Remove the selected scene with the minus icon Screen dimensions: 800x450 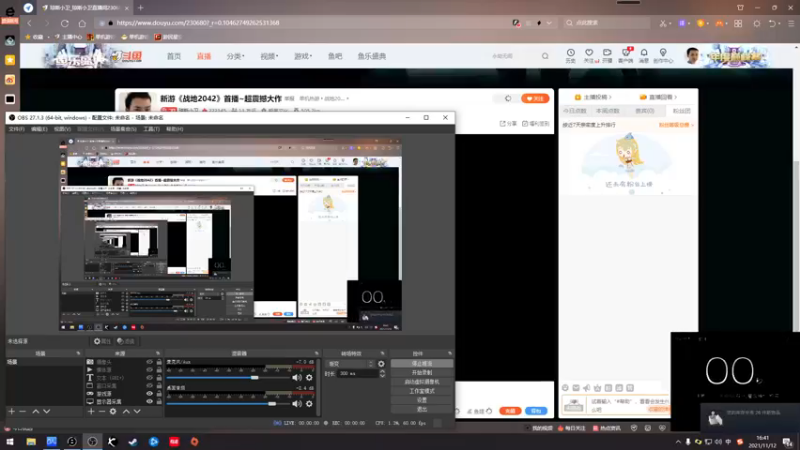pos(22,411)
